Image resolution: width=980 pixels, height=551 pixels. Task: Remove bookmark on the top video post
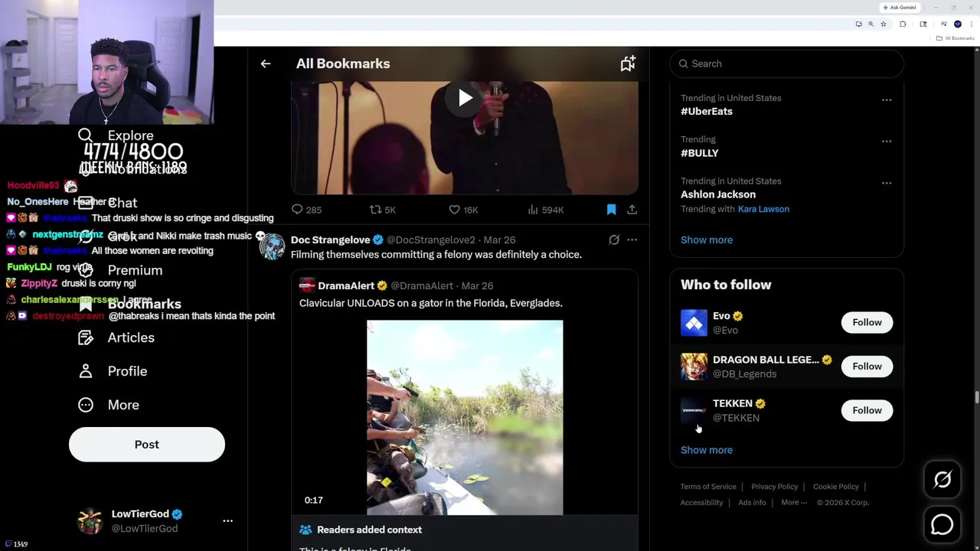coord(611,209)
